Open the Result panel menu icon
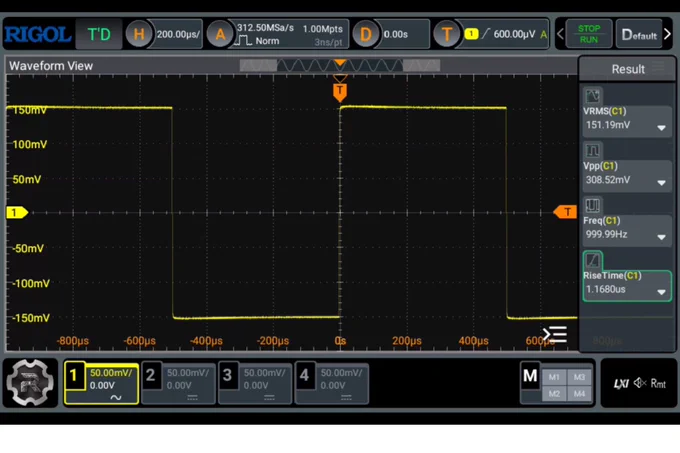680x453 pixels. pos(658,66)
